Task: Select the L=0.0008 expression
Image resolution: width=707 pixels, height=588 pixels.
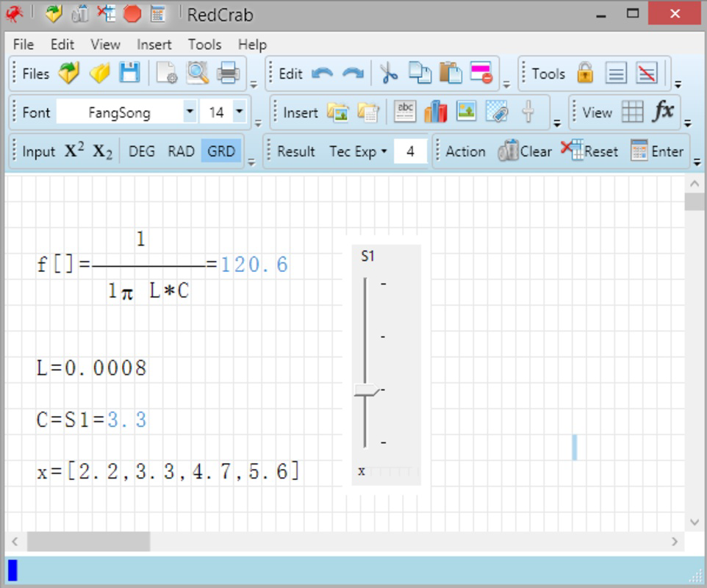Action: (x=92, y=368)
